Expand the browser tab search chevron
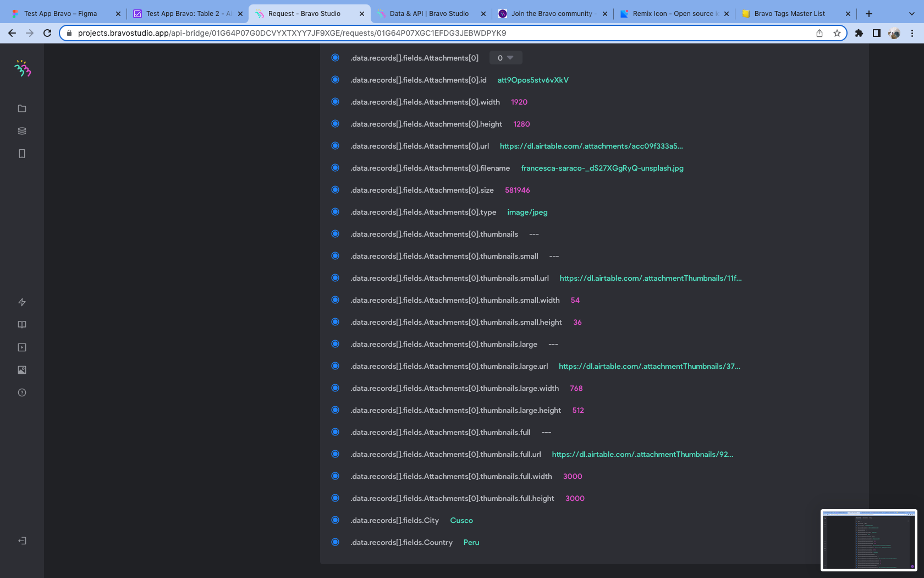Image resolution: width=924 pixels, height=578 pixels. tap(911, 14)
